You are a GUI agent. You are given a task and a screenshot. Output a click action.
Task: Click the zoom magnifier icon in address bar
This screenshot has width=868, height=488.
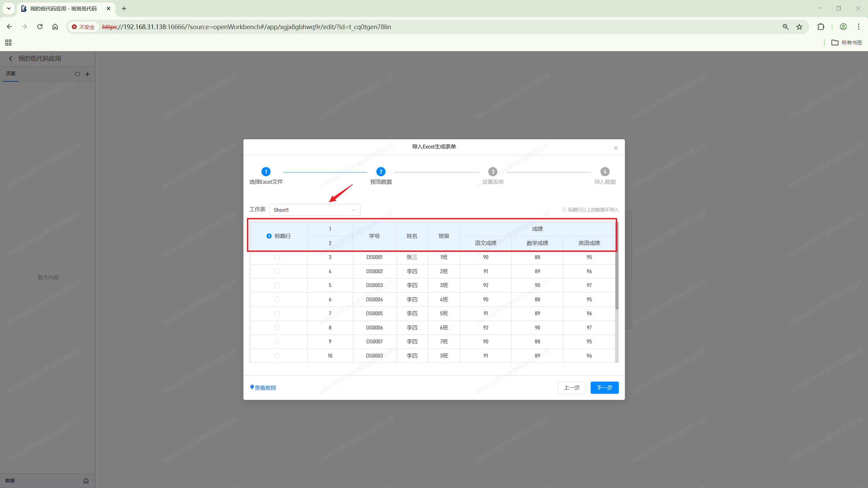point(785,27)
